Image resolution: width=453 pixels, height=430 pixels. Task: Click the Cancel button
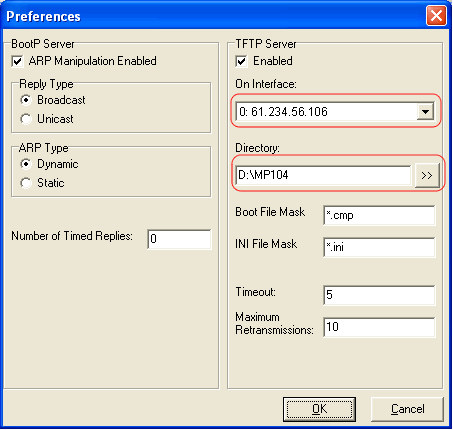click(x=407, y=409)
